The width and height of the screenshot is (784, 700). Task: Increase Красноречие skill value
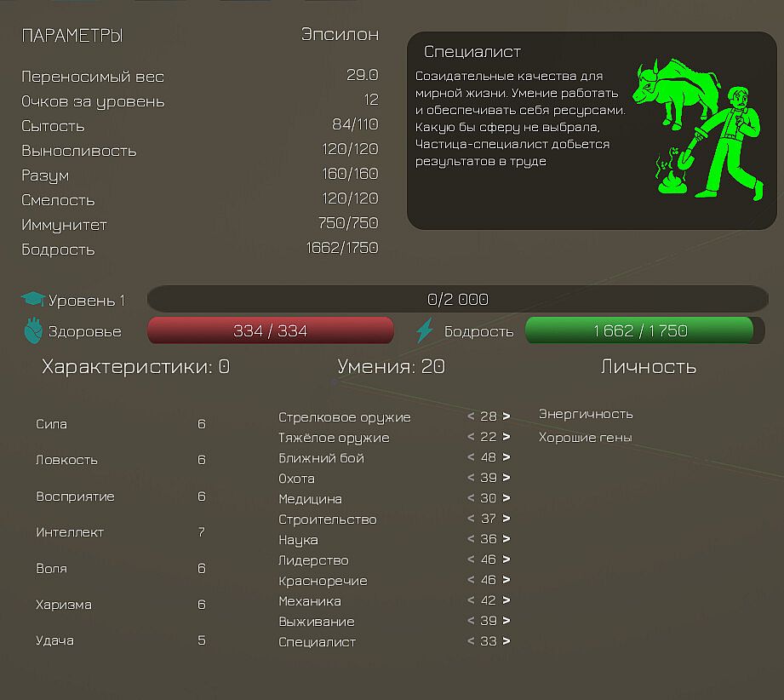506,579
